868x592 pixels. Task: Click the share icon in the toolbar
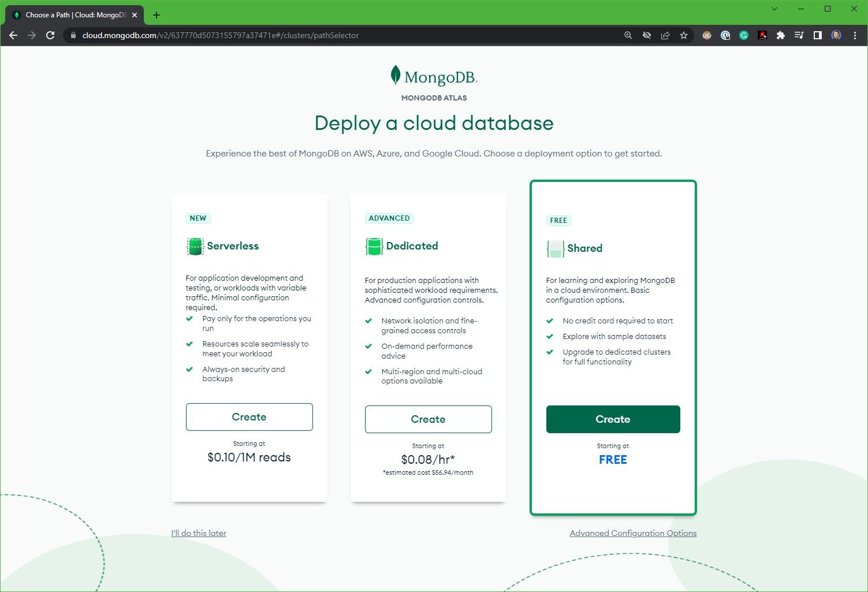click(x=665, y=35)
